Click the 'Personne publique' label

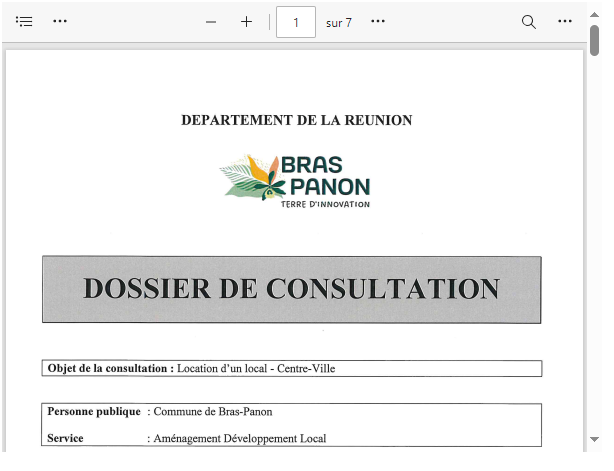click(93, 411)
